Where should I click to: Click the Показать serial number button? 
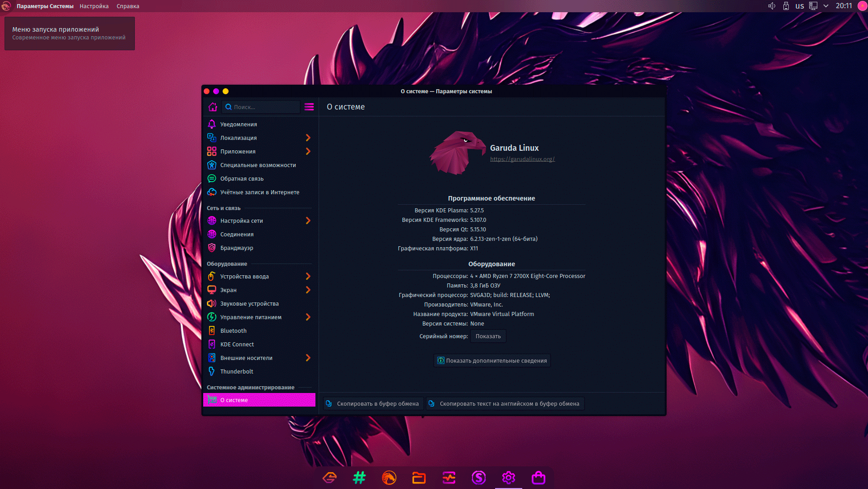point(488,336)
